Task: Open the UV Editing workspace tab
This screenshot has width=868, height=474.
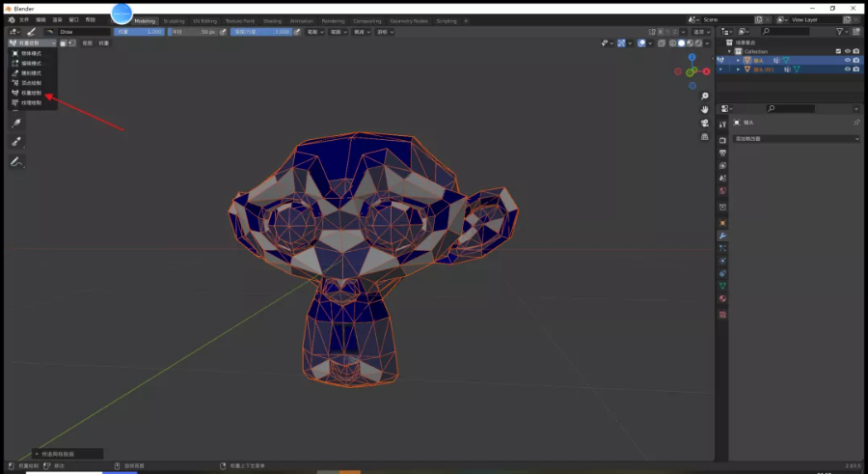Action: tap(204, 20)
